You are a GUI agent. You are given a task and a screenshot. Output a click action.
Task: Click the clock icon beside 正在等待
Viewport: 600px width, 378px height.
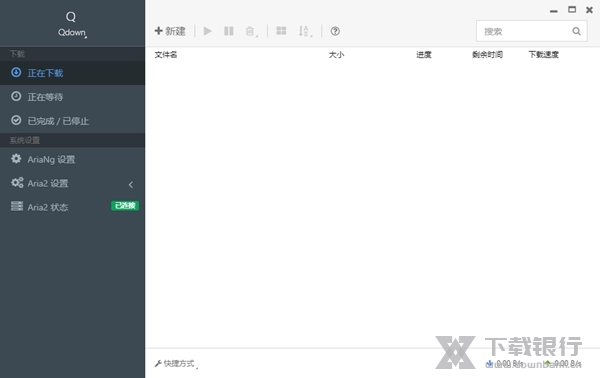coord(16,96)
